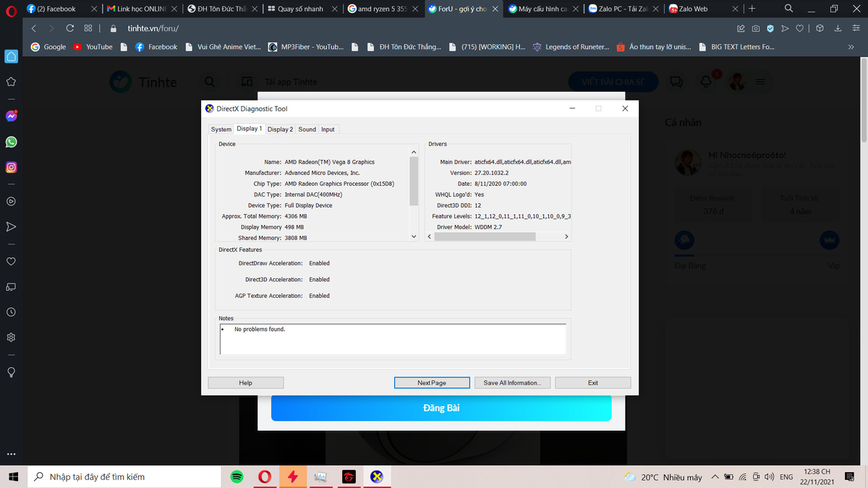The image size is (868, 488).
Task: Show hidden system tray icons
Action: coord(715,477)
